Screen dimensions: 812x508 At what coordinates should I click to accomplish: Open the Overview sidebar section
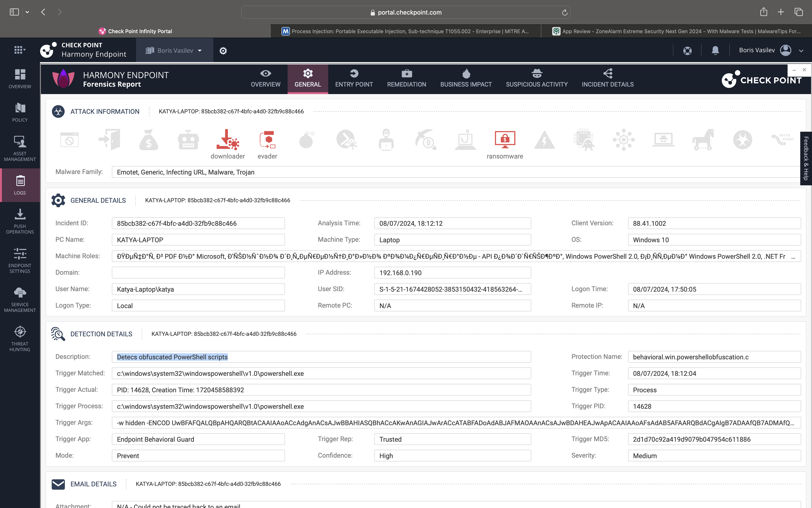[20, 79]
